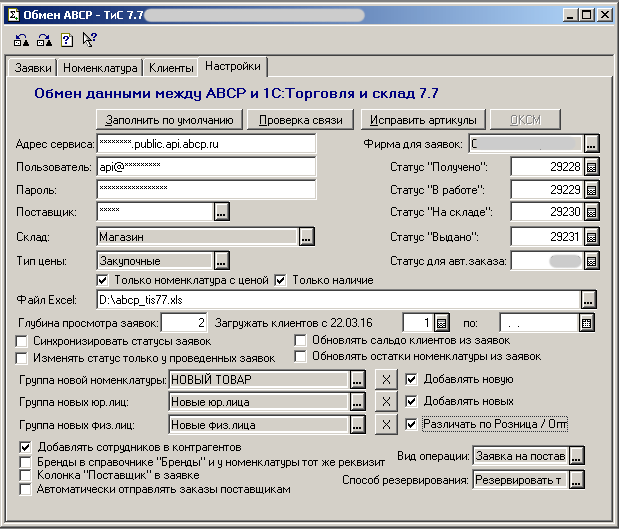Image resolution: width=619 pixels, height=529 pixels.
Task: Click the Статус "Выдано" value 29231
Action: click(547, 237)
